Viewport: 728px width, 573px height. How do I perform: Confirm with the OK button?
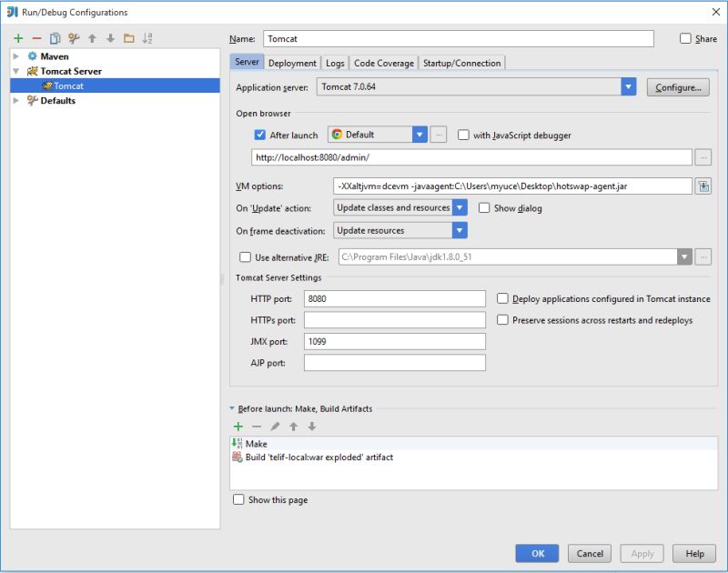click(x=537, y=553)
